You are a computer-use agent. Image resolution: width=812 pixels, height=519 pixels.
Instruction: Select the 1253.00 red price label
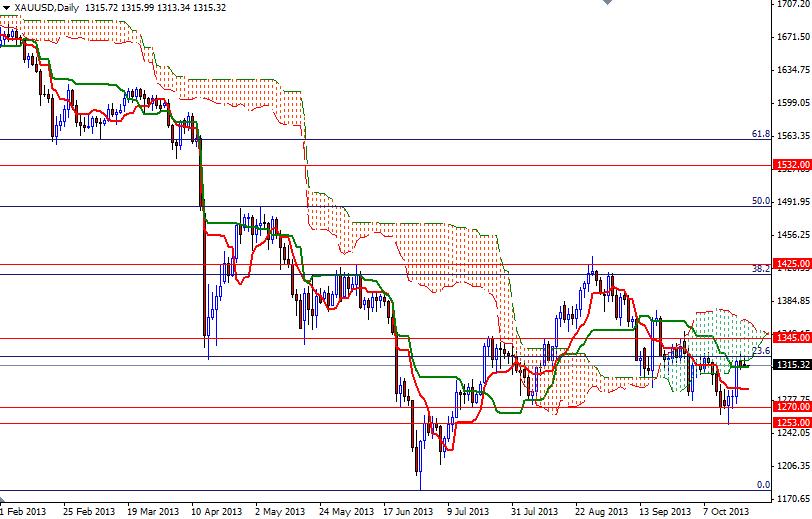point(792,423)
